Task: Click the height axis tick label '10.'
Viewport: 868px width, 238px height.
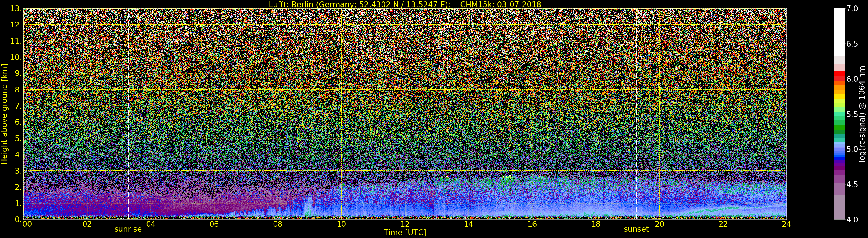Action: 16,57
